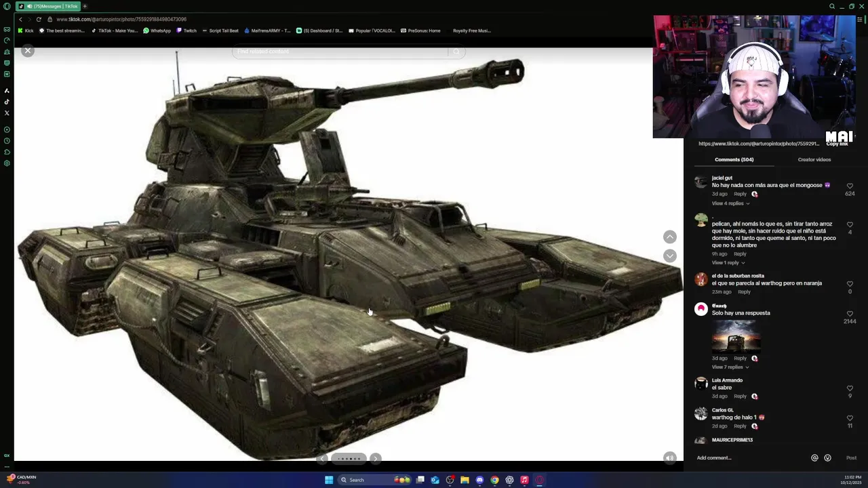Toggle the sound speaker on the photo
Viewport: 868px width, 488px height.
coord(669,458)
